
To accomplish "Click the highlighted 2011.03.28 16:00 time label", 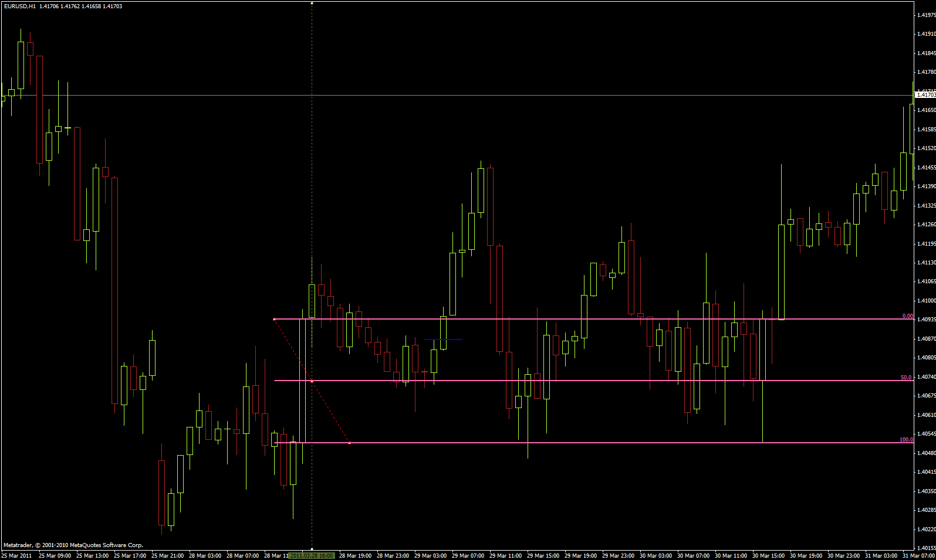I will coord(312,555).
